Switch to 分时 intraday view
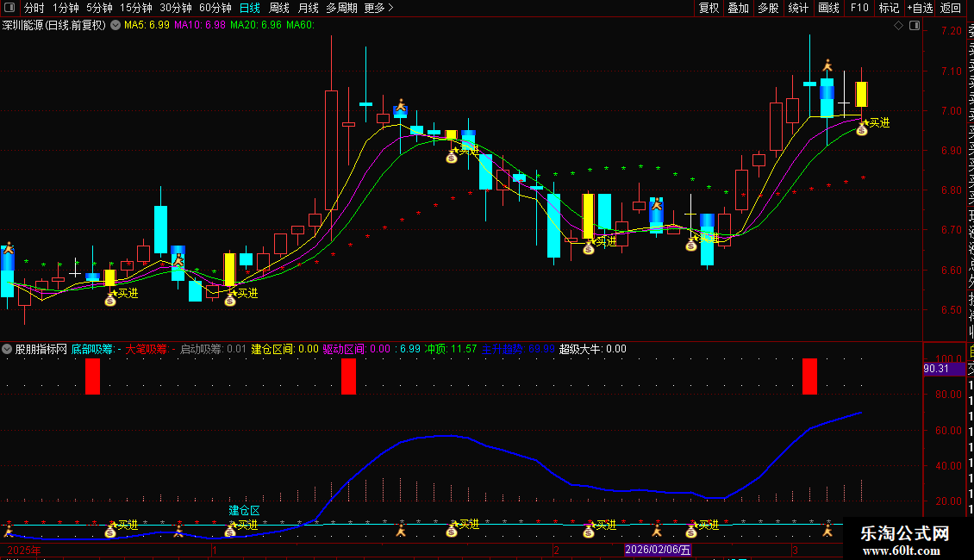Screen dimensions: 974x560 [34, 8]
